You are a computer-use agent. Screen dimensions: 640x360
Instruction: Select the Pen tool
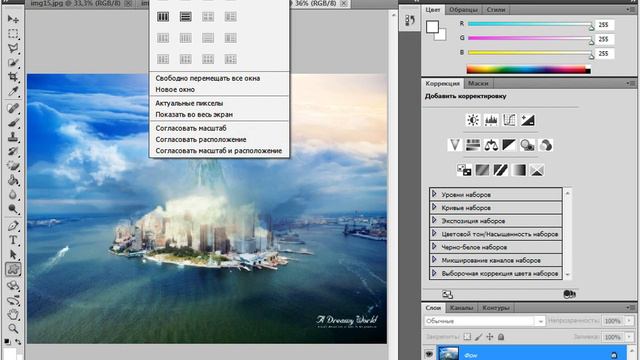click(13, 226)
